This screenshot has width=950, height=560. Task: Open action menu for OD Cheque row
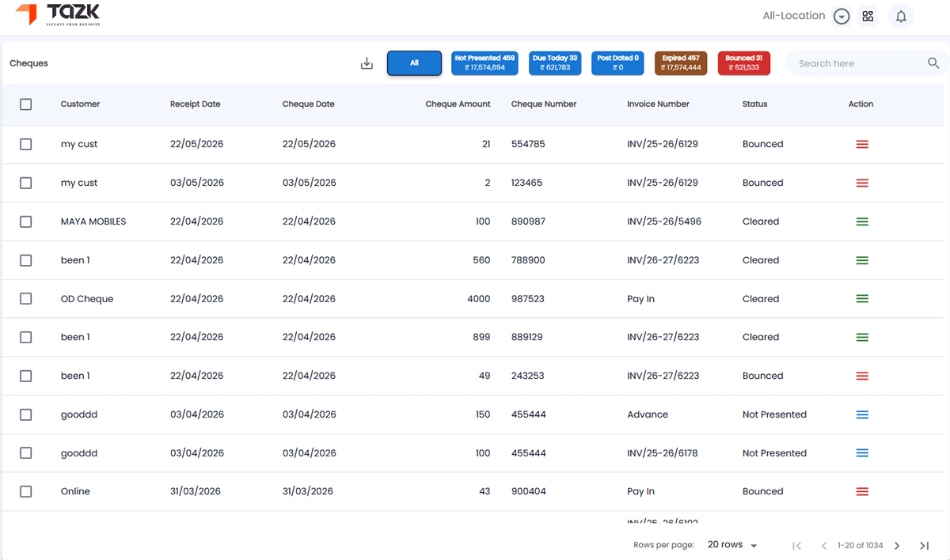[862, 299]
